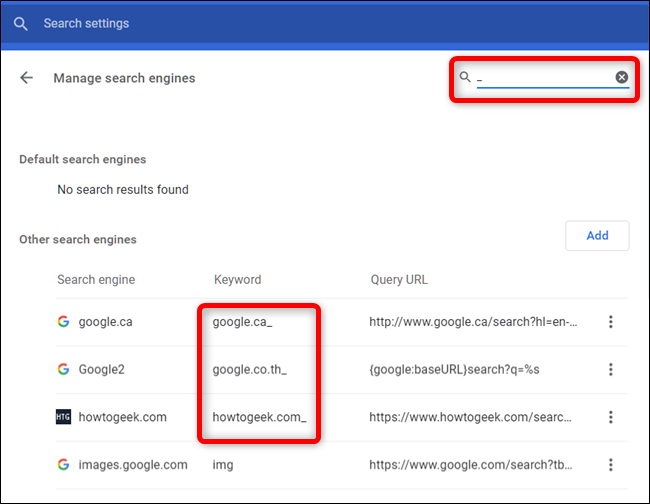Screen dimensions: 650x504
Task: Add a new search engine with the Add button
Action: point(597,235)
